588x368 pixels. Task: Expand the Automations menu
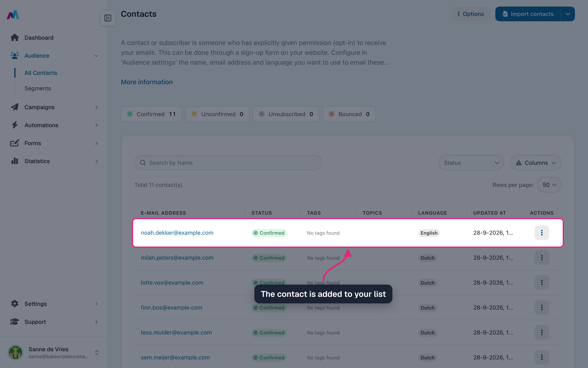(54, 125)
